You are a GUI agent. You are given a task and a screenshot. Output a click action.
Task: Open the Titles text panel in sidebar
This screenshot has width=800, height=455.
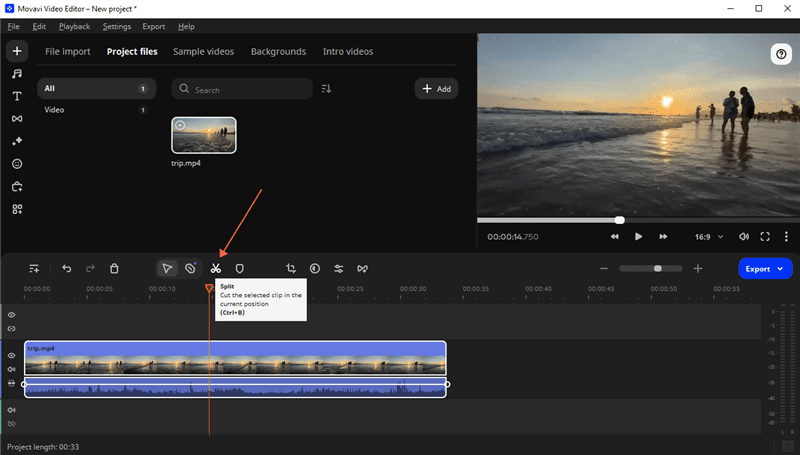tap(17, 96)
